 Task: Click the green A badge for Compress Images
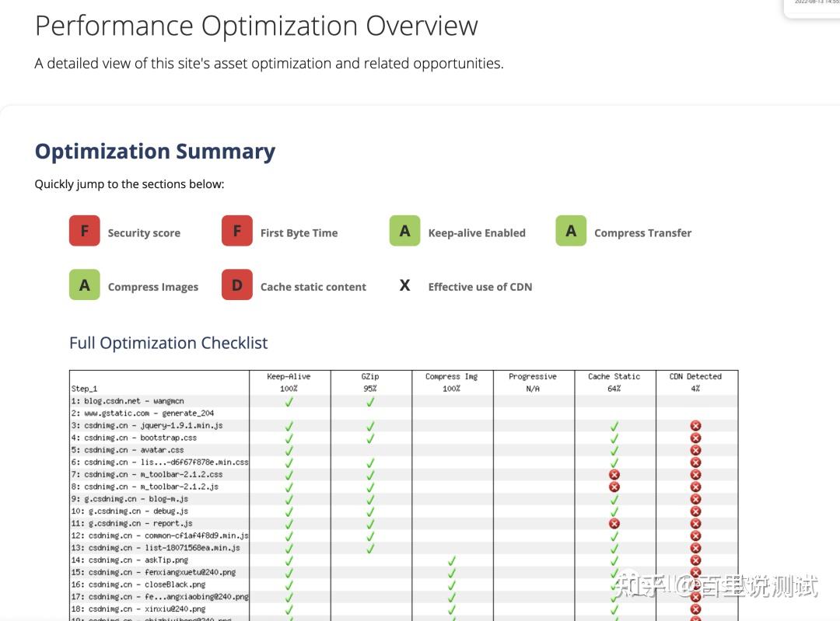coord(84,285)
